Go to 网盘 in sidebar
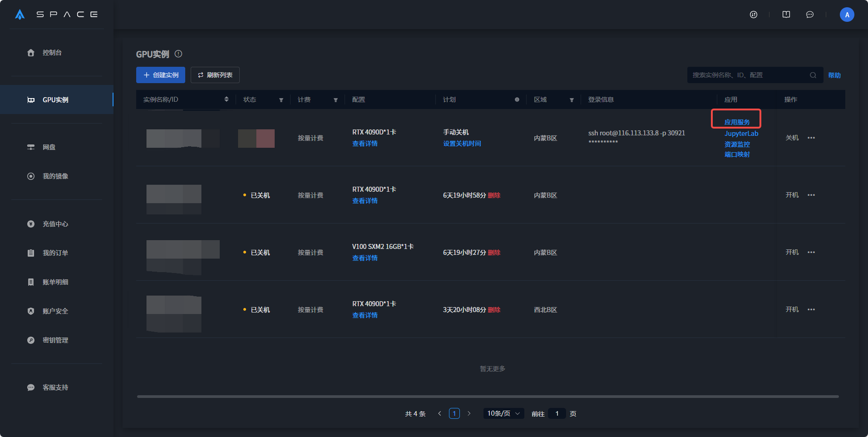The image size is (868, 437). point(49,147)
